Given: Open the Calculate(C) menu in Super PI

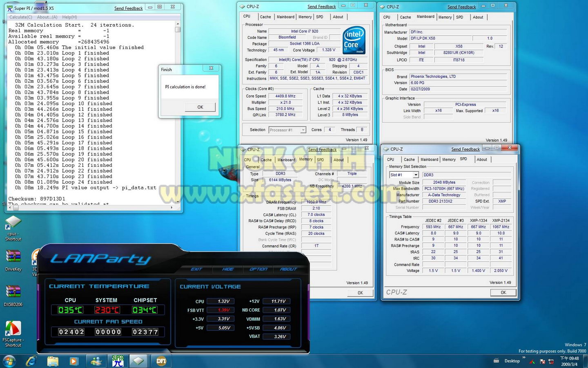Looking at the screenshot, I should 21,17.
